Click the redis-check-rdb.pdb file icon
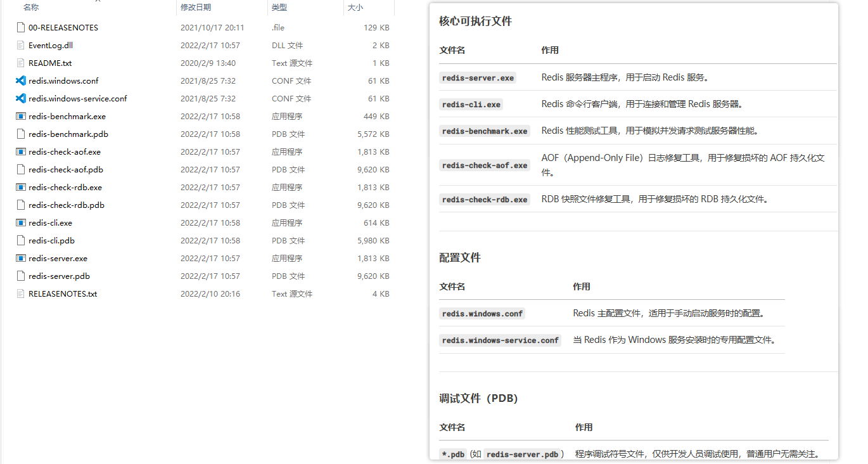 click(20, 205)
